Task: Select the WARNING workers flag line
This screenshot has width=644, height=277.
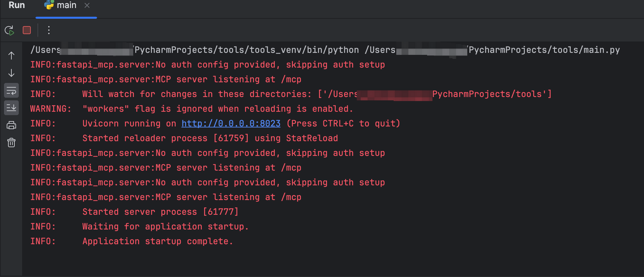Action: coord(191,109)
